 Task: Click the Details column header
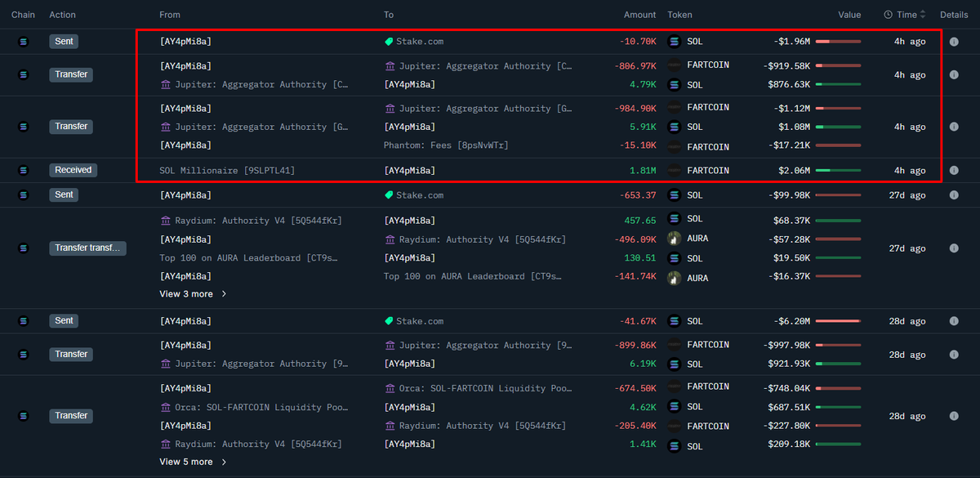click(x=954, y=15)
